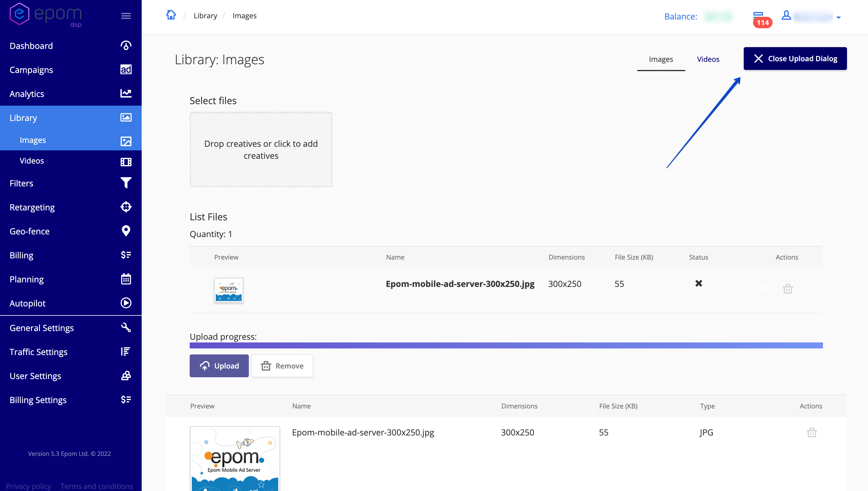The image size is (868, 491).
Task: Click the upload progress bar
Action: [x=506, y=345]
